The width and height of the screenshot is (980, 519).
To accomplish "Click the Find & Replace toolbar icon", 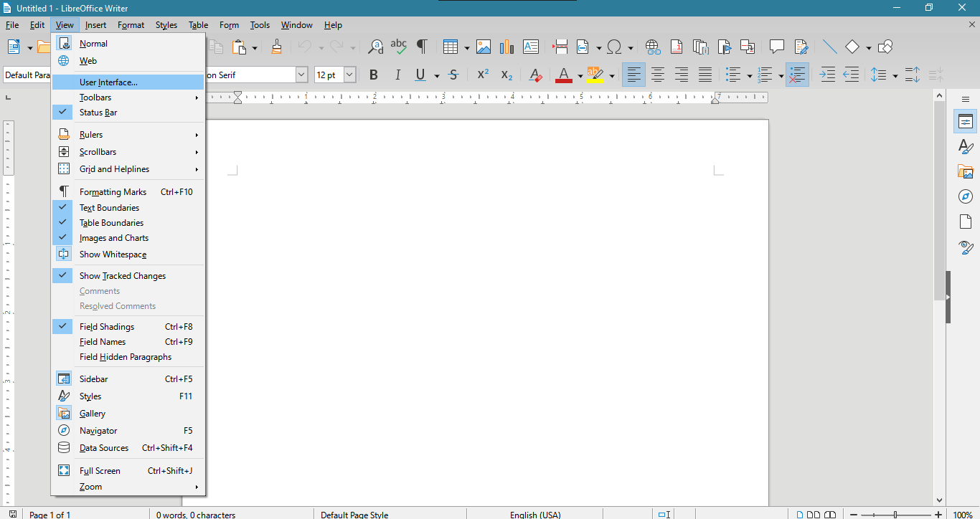I will 375,47.
